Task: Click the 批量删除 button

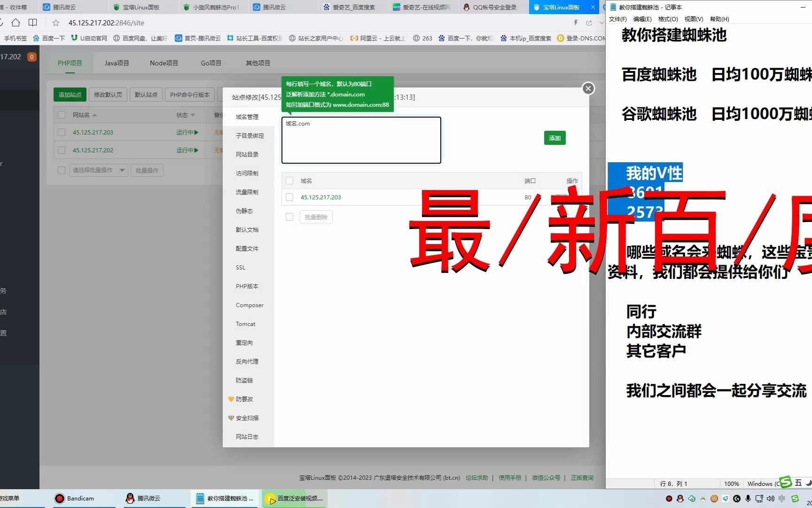Action: [x=316, y=217]
